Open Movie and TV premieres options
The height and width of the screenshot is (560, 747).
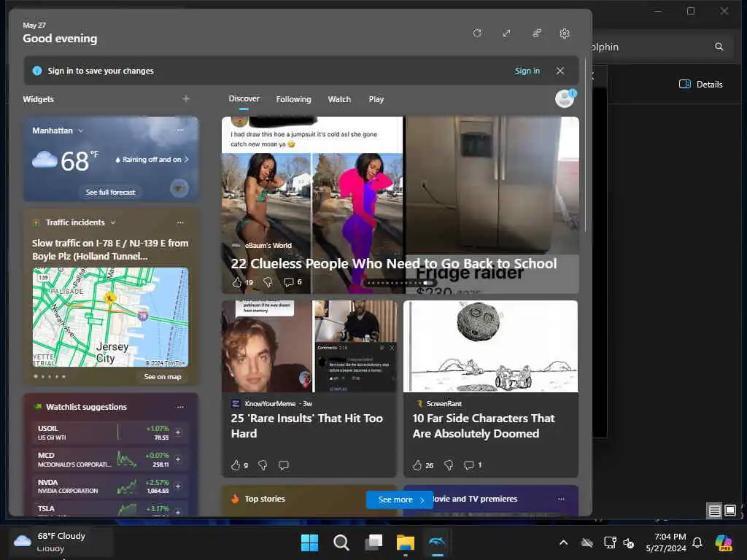[561, 499]
